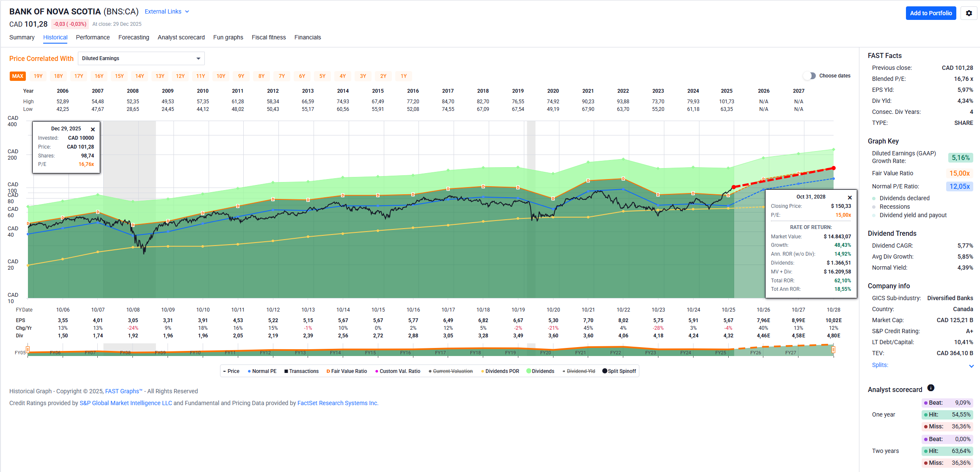Click the right handle of timeline range slider
Screen dimensions: 980x472
(x=833, y=350)
